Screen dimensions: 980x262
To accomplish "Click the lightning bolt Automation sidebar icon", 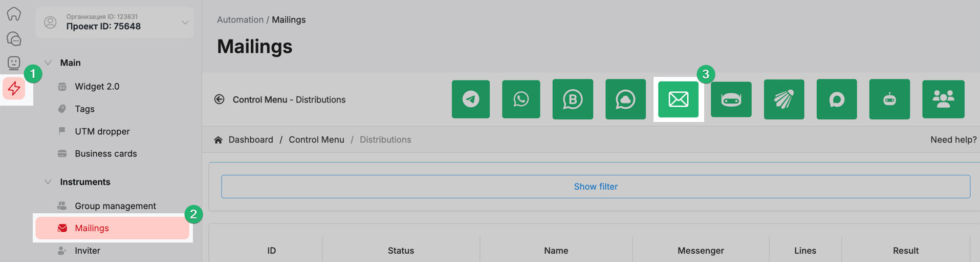I will (14, 89).
